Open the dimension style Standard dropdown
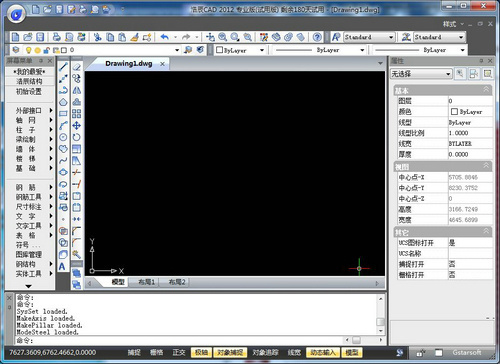500x364 pixels. tap(461, 37)
